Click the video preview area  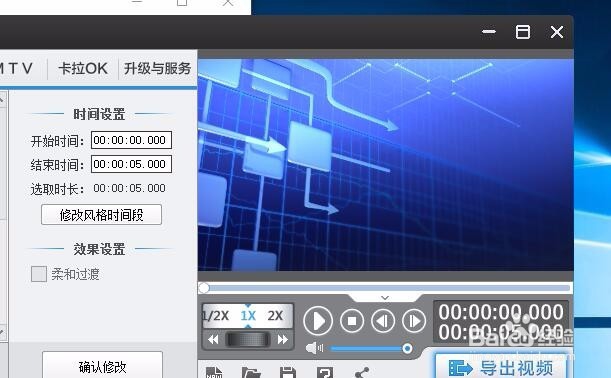[x=385, y=165]
